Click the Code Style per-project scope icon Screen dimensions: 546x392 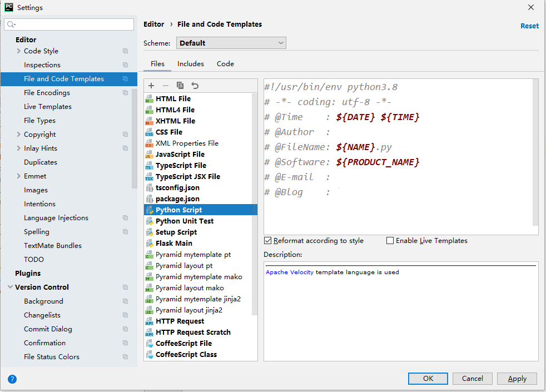pos(125,51)
